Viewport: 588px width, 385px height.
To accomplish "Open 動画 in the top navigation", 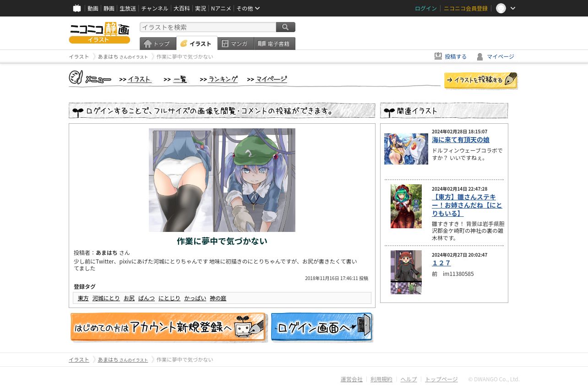I will tap(93, 8).
